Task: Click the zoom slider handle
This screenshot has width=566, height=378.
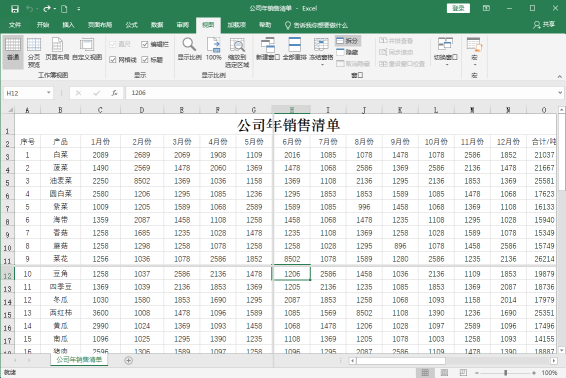Action: pyautogui.click(x=506, y=373)
